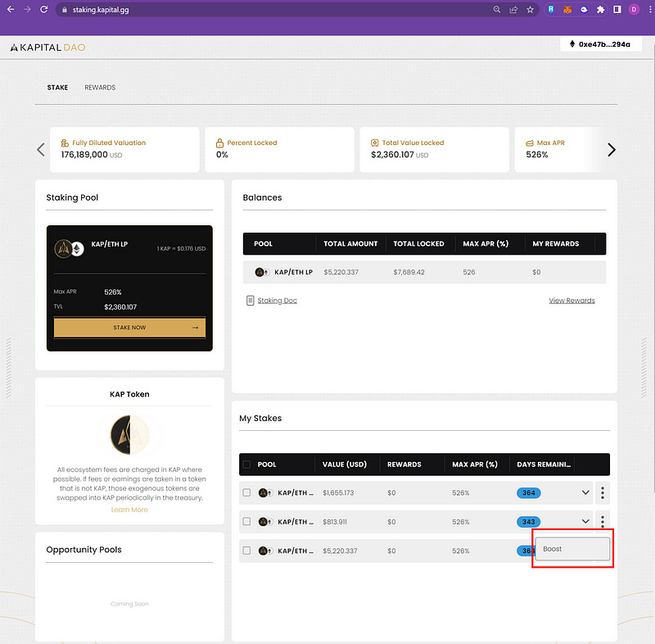Click the Percent Locked padlock icon
The height and width of the screenshot is (644, 655).
pos(219,143)
